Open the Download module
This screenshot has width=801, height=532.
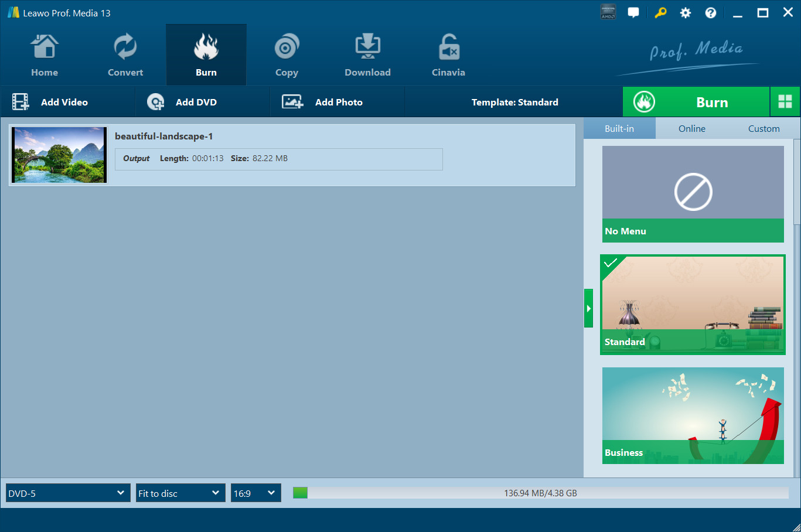pyautogui.click(x=367, y=56)
